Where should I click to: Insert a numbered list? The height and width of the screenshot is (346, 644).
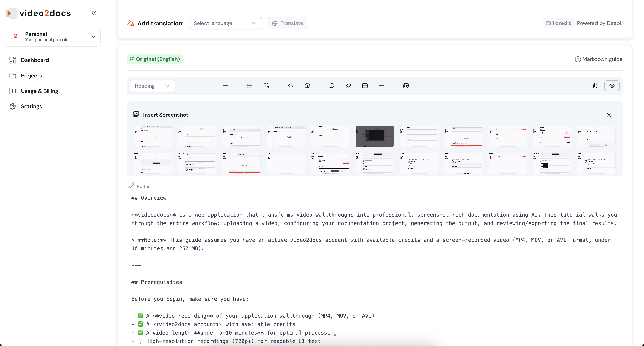click(266, 86)
